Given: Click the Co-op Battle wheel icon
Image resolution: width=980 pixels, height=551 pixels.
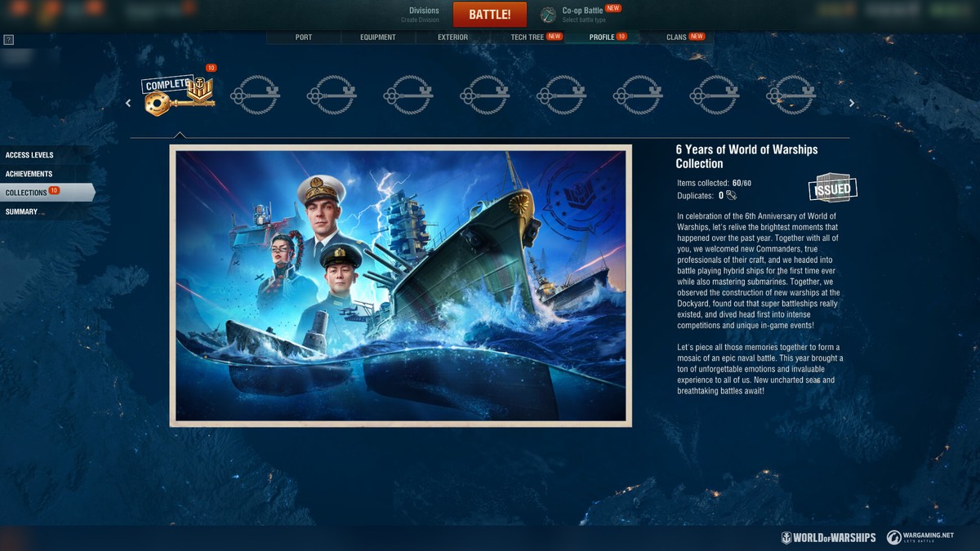Looking at the screenshot, I should [x=549, y=15].
